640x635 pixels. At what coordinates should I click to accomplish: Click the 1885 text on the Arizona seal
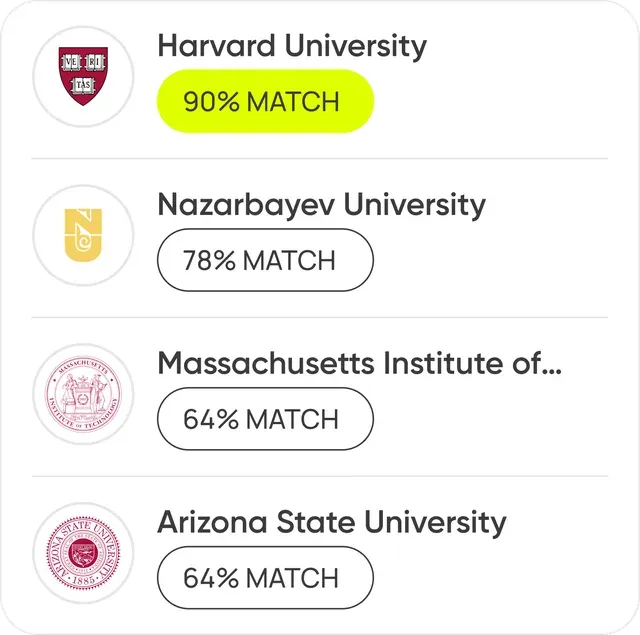pyautogui.click(x=84, y=579)
